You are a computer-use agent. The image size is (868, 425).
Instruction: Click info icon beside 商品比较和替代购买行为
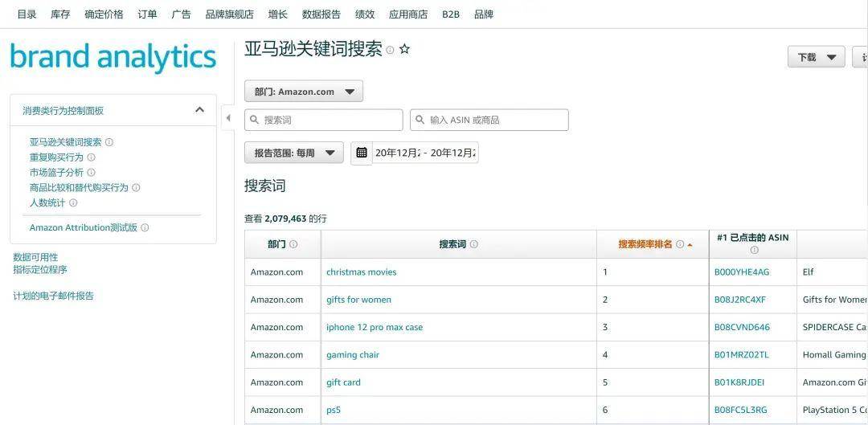[x=136, y=188]
